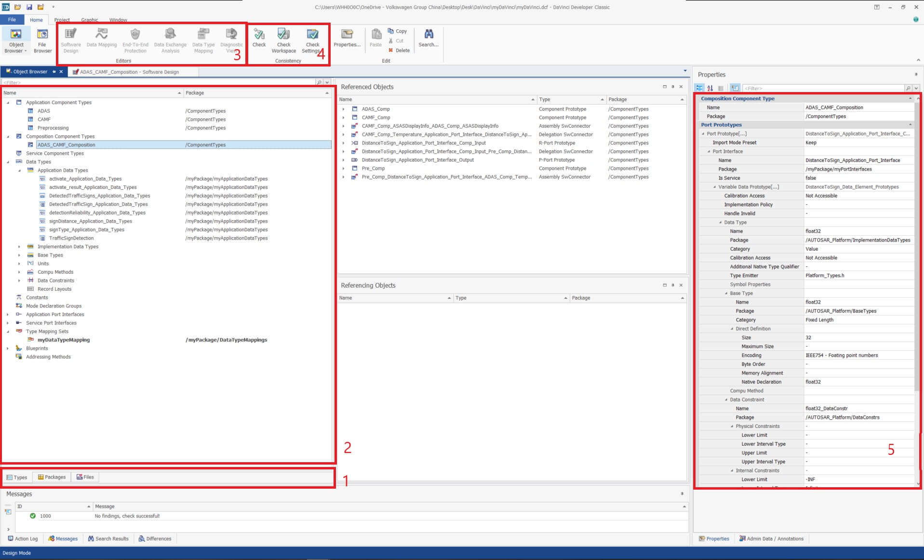Switch to the Packages tab

pyautogui.click(x=52, y=477)
